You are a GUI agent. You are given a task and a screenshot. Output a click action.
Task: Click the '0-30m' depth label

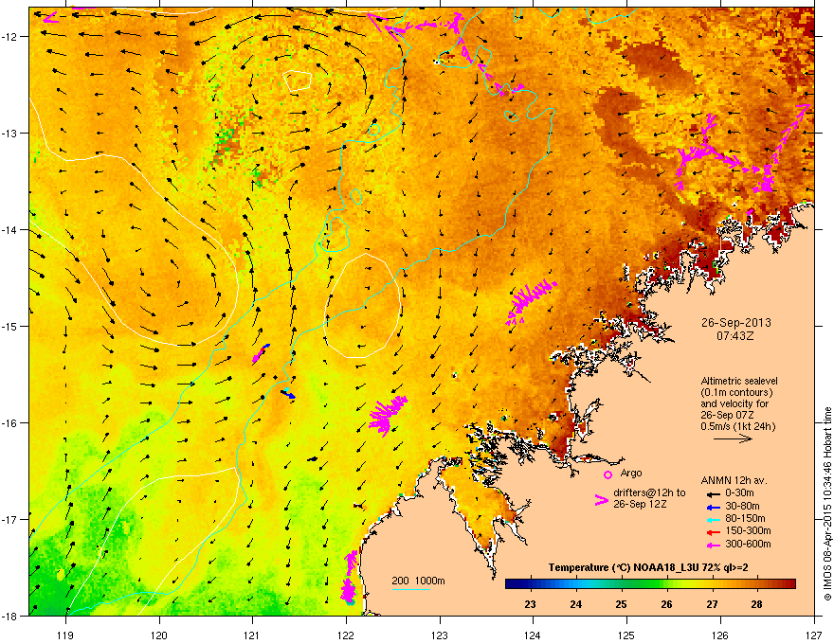click(739, 492)
